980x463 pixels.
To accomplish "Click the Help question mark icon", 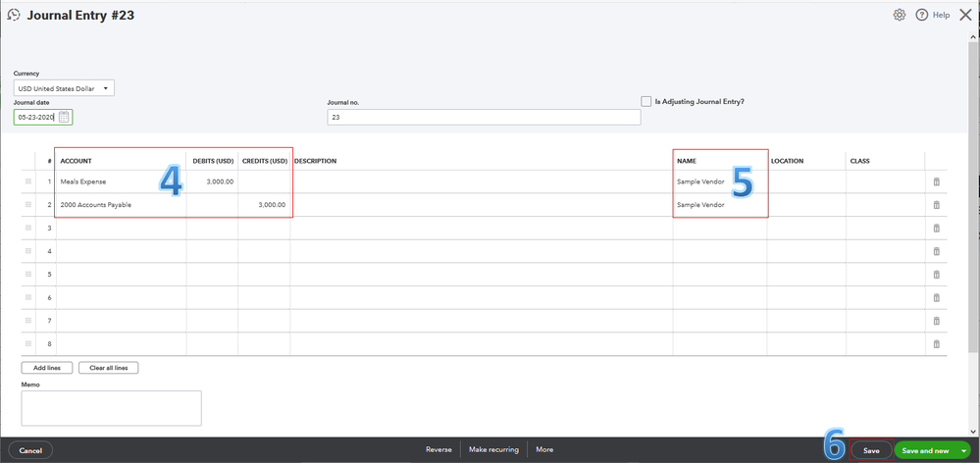I will [x=921, y=15].
